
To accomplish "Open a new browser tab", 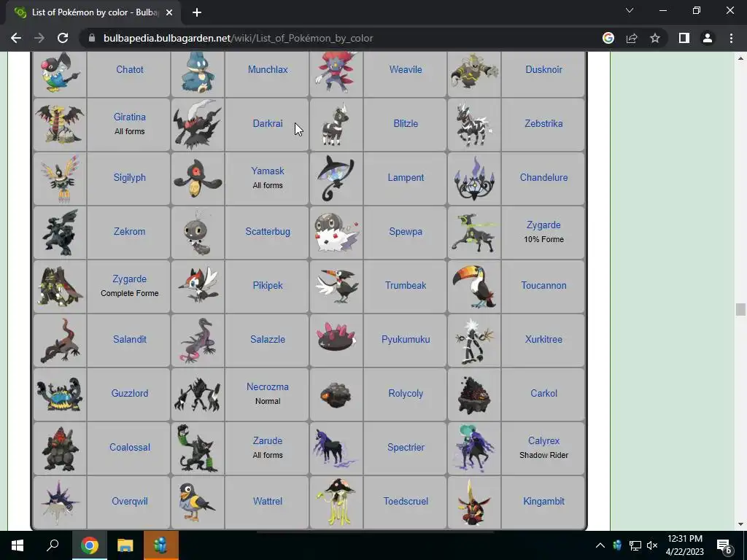I will (197, 12).
